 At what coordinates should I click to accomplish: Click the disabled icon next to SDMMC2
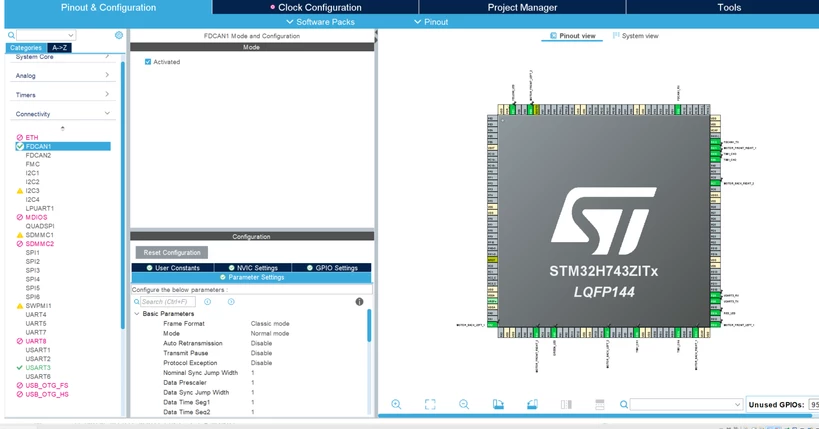pos(20,244)
